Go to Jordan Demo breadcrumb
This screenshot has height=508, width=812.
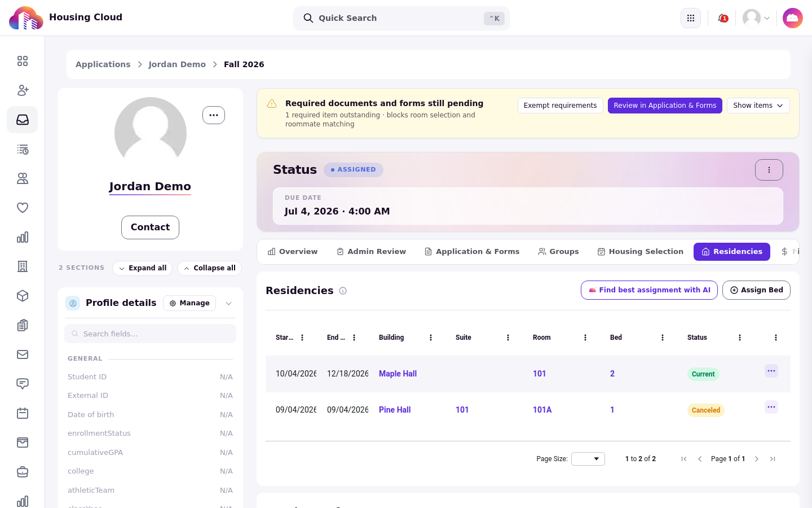[177, 64]
